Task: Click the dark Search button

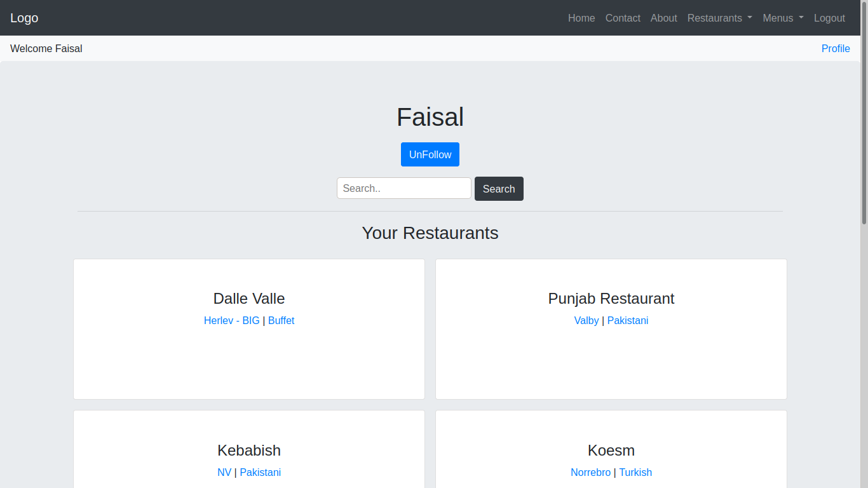Action: tap(499, 189)
